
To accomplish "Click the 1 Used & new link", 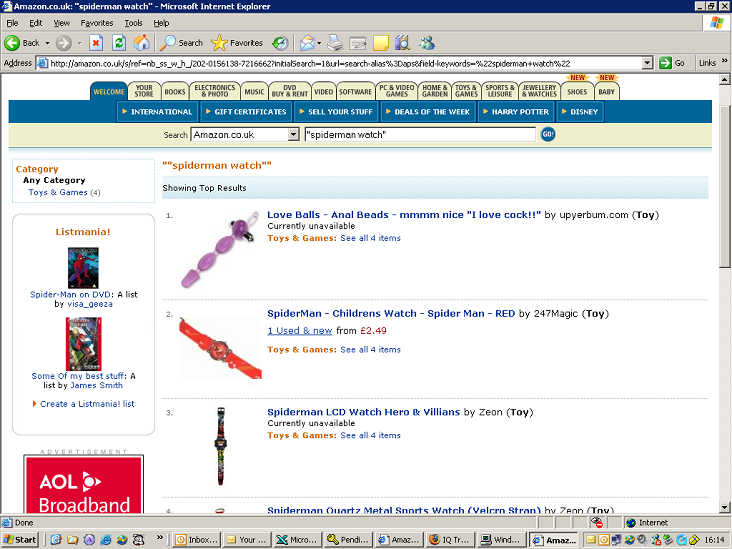I will (299, 331).
